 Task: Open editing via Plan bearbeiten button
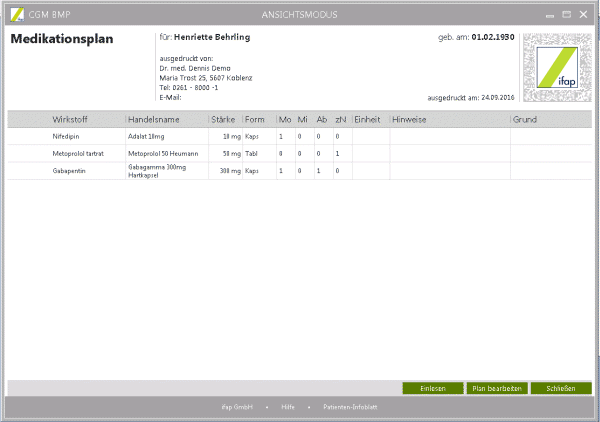(x=496, y=388)
